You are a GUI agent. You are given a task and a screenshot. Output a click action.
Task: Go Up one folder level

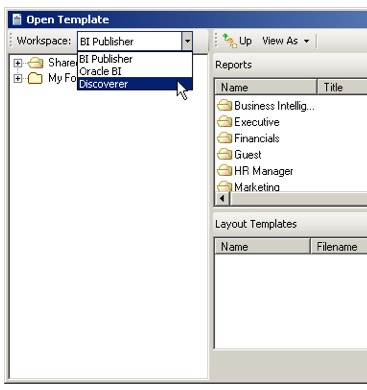tap(237, 41)
